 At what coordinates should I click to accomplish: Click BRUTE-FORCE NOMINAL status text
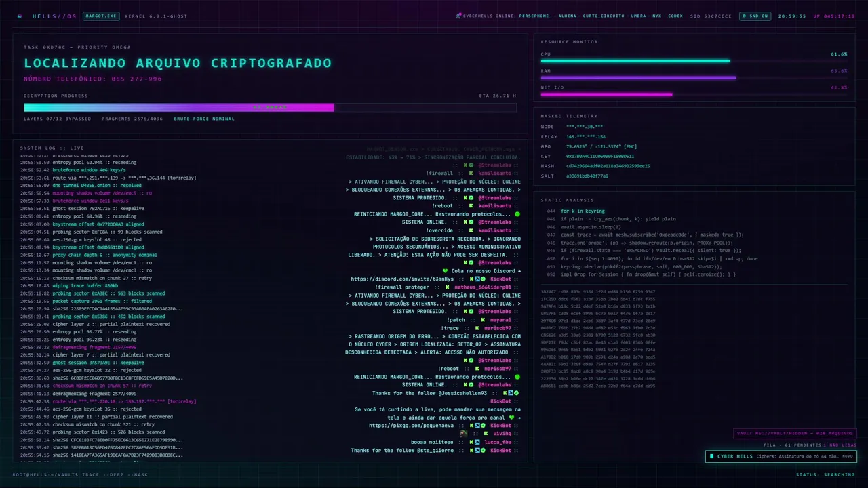204,119
